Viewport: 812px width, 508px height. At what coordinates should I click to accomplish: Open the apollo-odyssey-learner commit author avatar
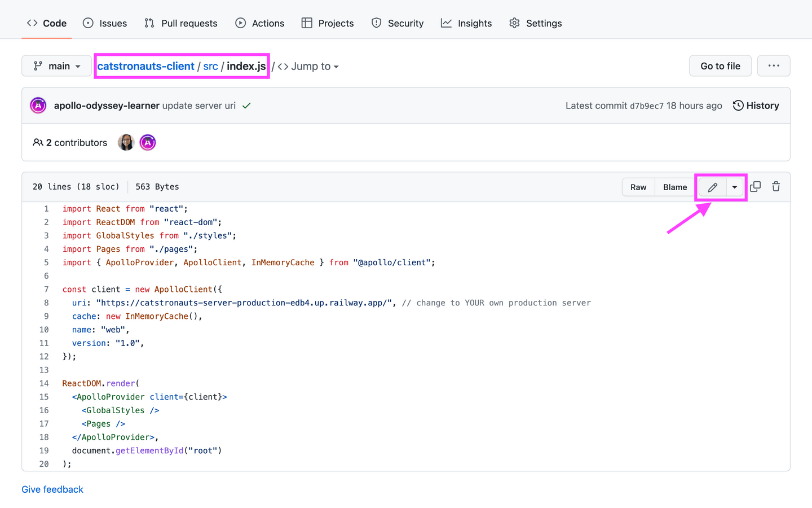point(38,106)
